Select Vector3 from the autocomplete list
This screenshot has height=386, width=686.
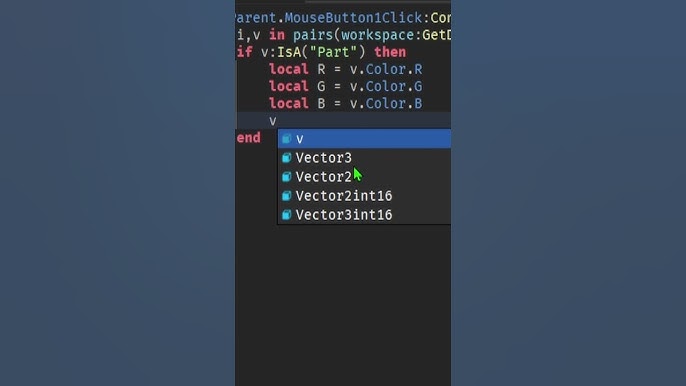click(x=364, y=158)
